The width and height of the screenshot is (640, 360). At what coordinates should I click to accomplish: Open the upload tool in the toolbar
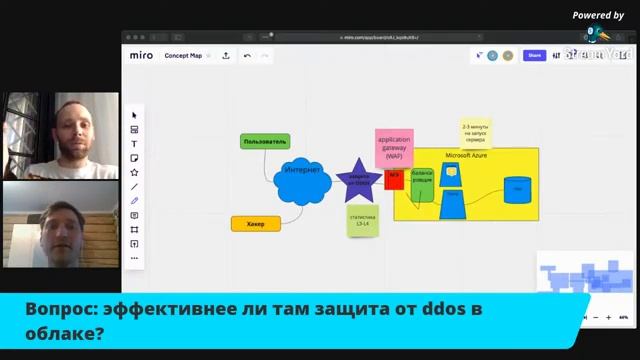tap(134, 244)
